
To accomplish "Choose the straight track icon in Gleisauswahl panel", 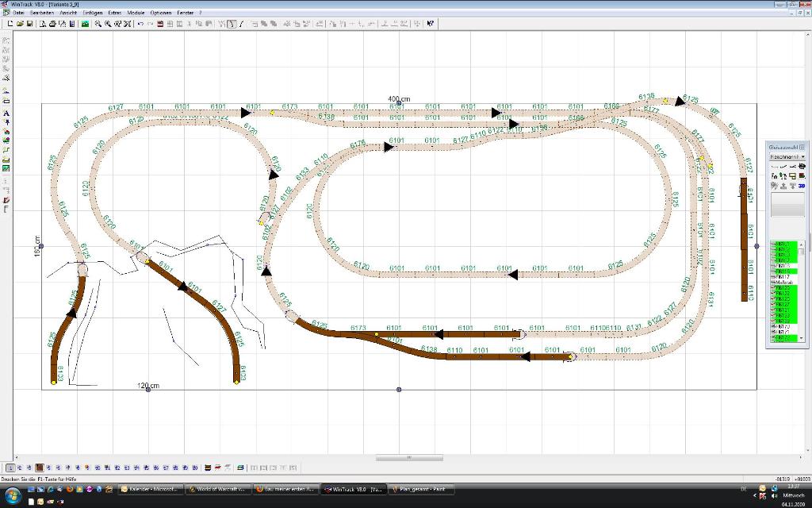I will [774, 167].
